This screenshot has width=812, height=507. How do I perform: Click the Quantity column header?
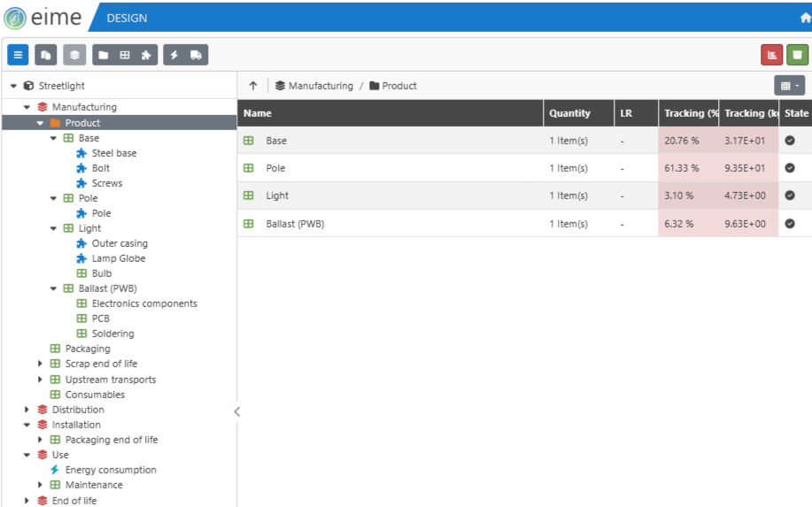tap(579, 113)
